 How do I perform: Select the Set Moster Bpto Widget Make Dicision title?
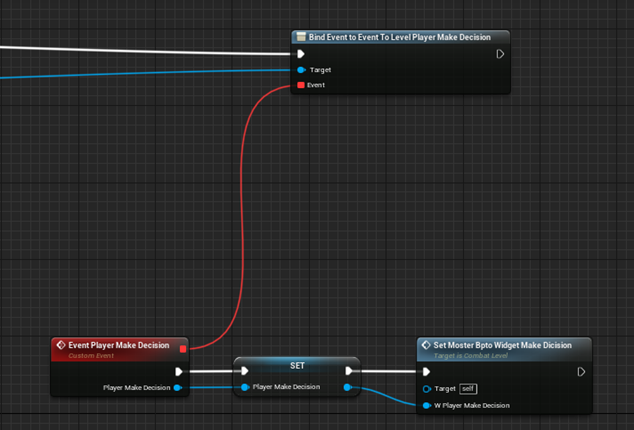click(x=502, y=345)
